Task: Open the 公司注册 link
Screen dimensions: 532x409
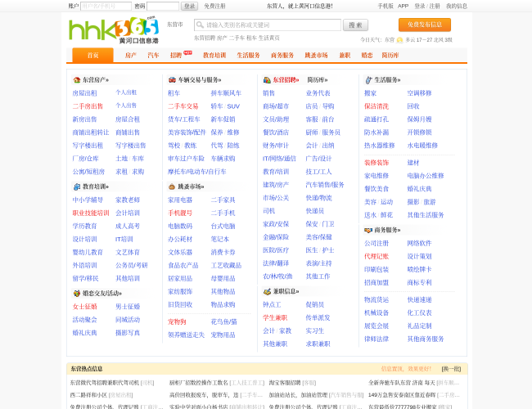Action: pyautogui.click(x=376, y=244)
